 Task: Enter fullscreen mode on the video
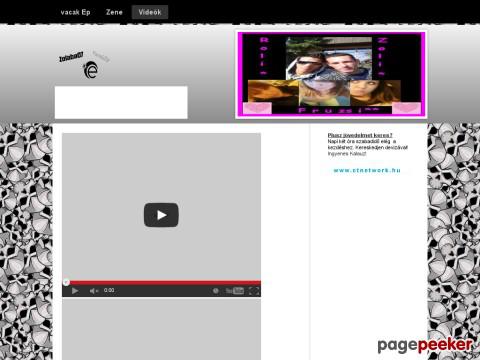pyautogui.click(x=254, y=291)
